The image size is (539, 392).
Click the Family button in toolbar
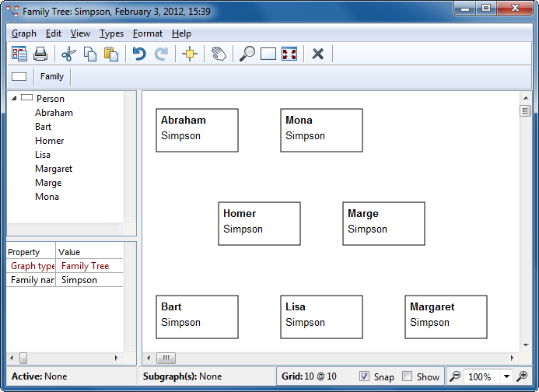coord(52,76)
